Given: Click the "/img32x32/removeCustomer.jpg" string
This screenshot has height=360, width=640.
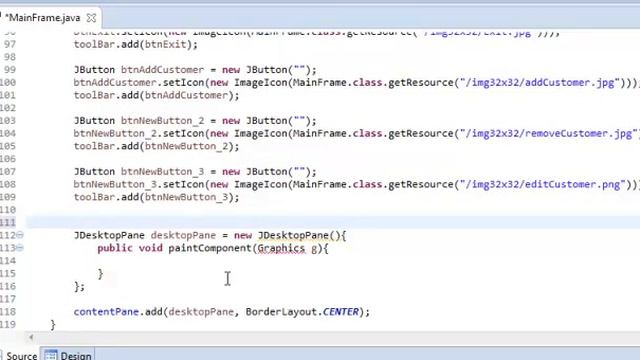Looking at the screenshot, I should 549,133.
